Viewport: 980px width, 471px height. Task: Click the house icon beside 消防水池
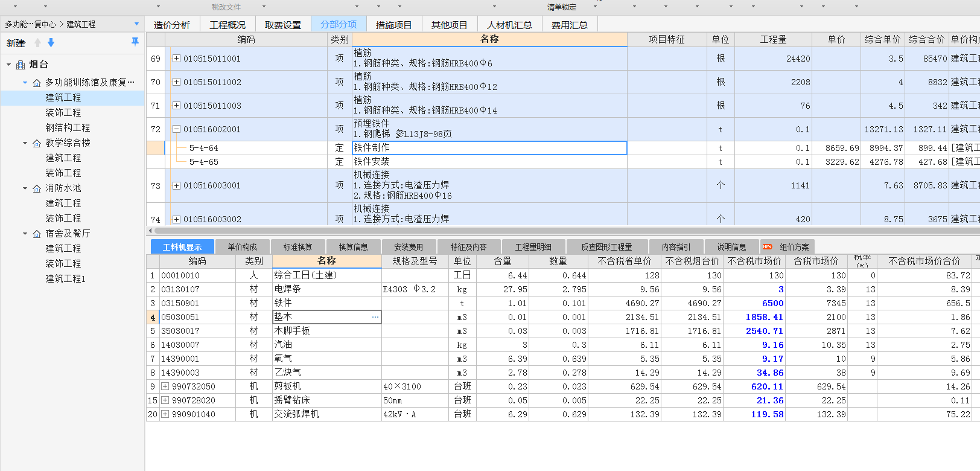(37, 188)
